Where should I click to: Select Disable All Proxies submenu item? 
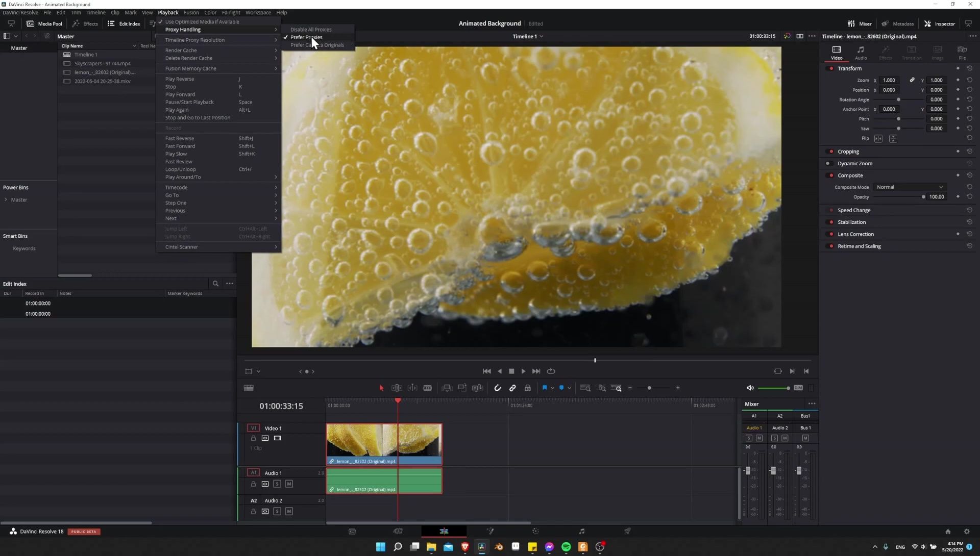pos(311,29)
